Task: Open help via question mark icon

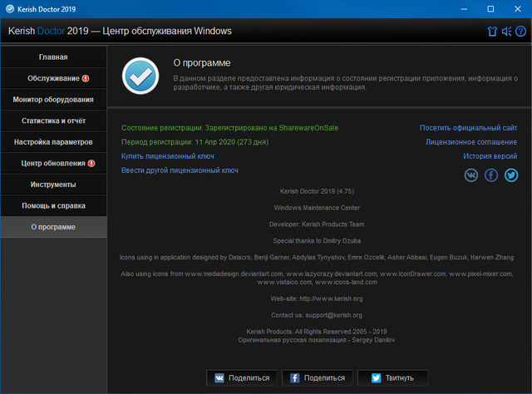Action: click(x=520, y=32)
